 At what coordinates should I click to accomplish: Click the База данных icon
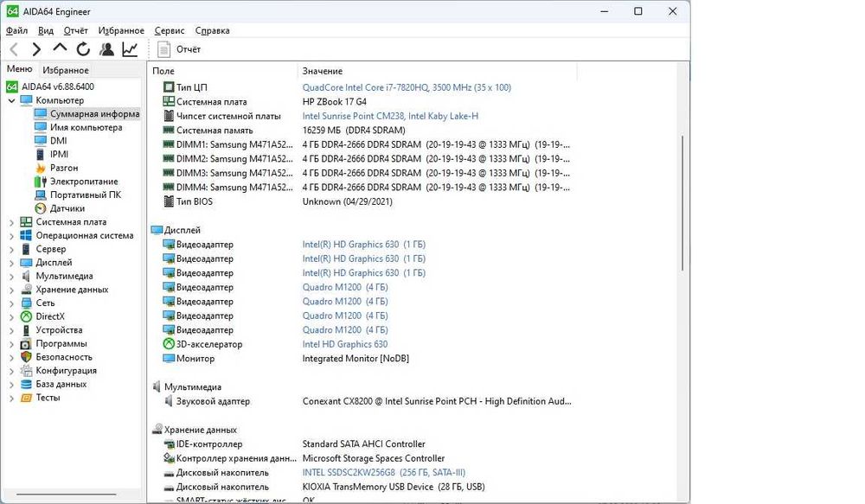coord(26,384)
